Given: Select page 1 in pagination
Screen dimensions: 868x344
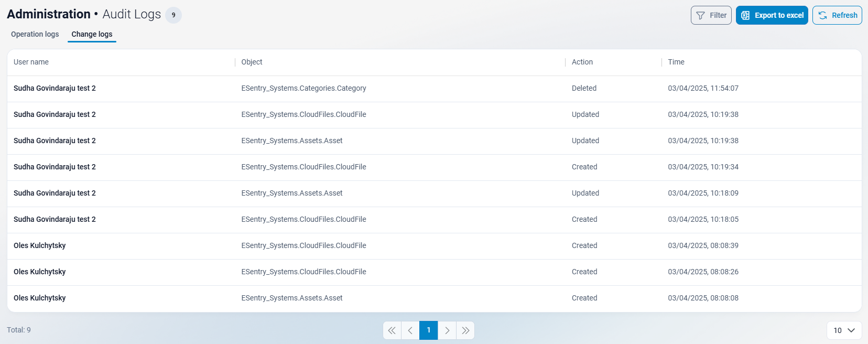Looking at the screenshot, I should [429, 330].
